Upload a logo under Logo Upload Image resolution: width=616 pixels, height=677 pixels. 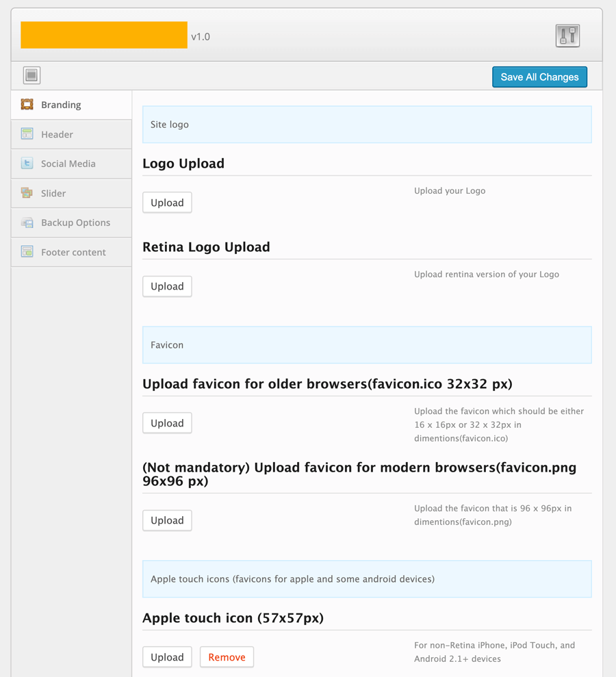[x=166, y=202]
